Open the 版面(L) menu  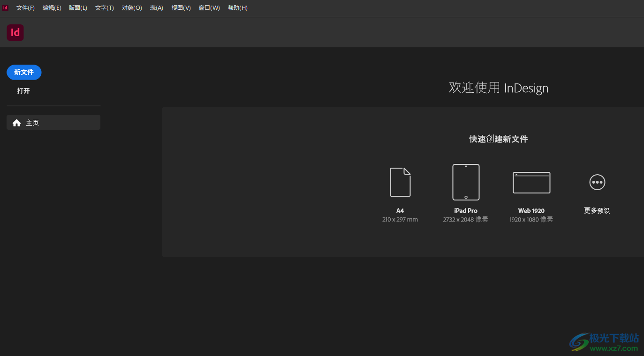(x=78, y=8)
